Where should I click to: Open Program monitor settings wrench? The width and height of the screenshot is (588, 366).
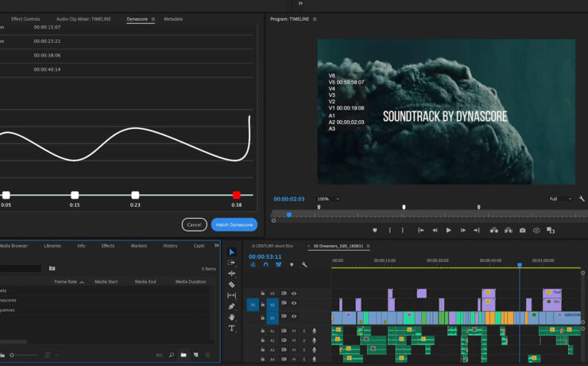click(582, 199)
